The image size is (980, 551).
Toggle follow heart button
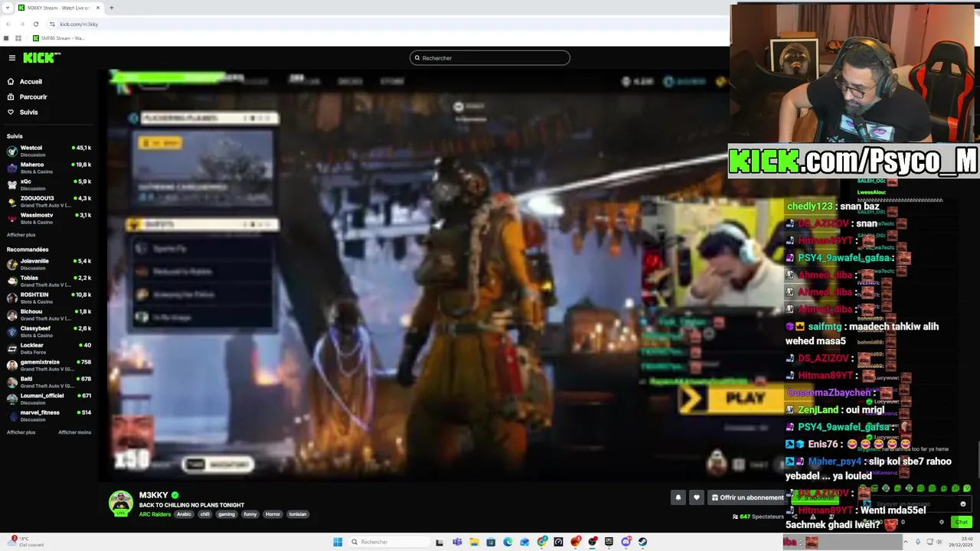tap(697, 497)
